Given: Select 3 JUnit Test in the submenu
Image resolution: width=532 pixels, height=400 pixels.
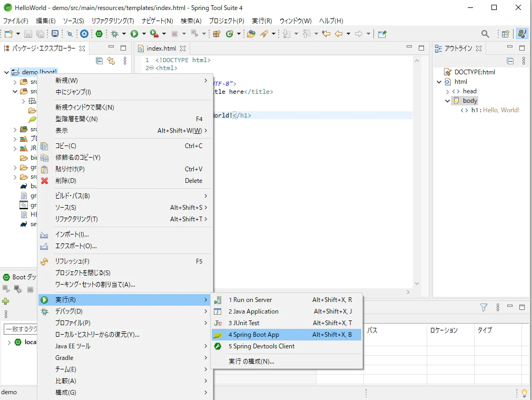Looking at the screenshot, I should pyautogui.click(x=287, y=323).
